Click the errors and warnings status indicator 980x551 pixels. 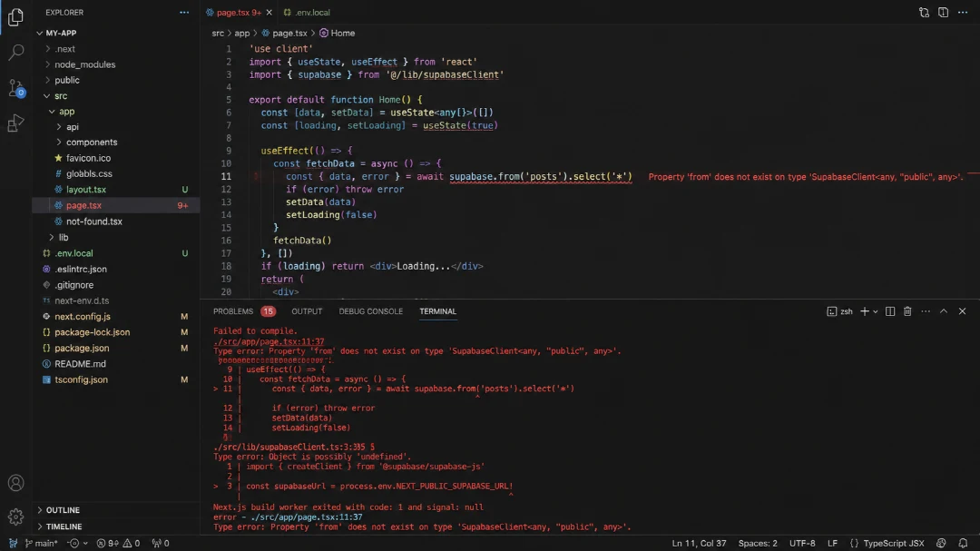coord(118,544)
